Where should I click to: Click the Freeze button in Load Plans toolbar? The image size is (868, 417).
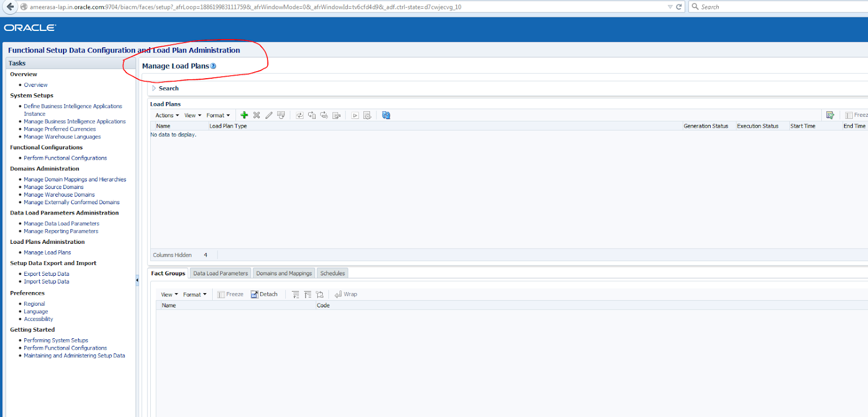857,115
